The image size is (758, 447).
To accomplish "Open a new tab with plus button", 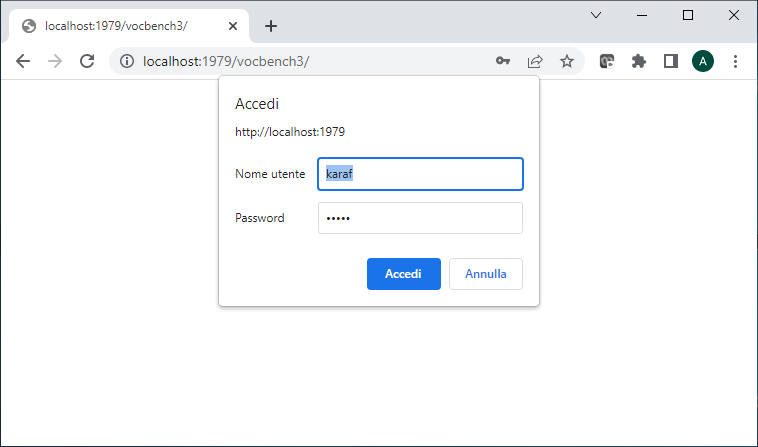I will click(x=271, y=26).
